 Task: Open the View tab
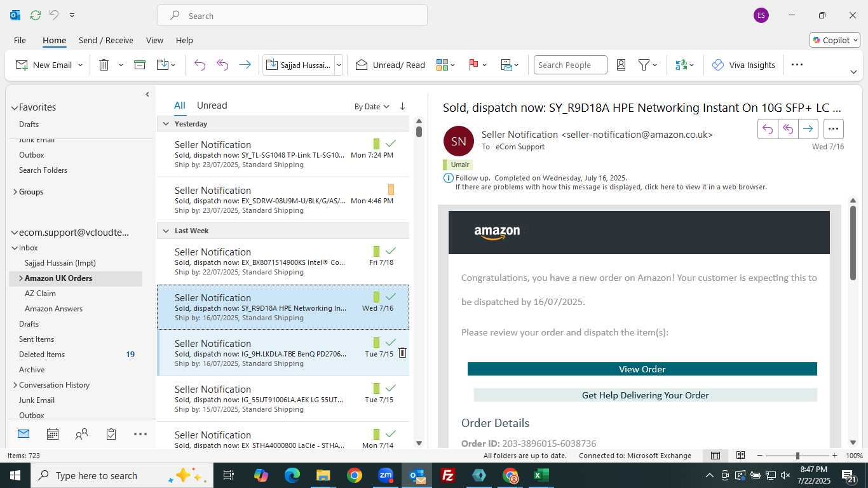(x=154, y=40)
